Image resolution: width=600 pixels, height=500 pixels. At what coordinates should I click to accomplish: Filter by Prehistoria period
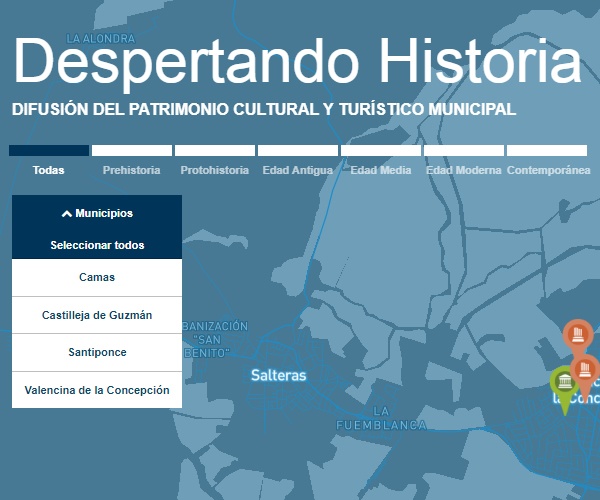131,170
